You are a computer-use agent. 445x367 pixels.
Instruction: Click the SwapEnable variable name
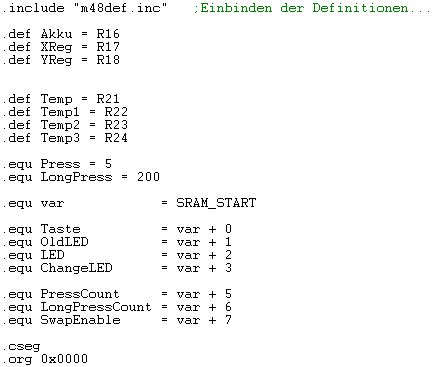coord(80,320)
